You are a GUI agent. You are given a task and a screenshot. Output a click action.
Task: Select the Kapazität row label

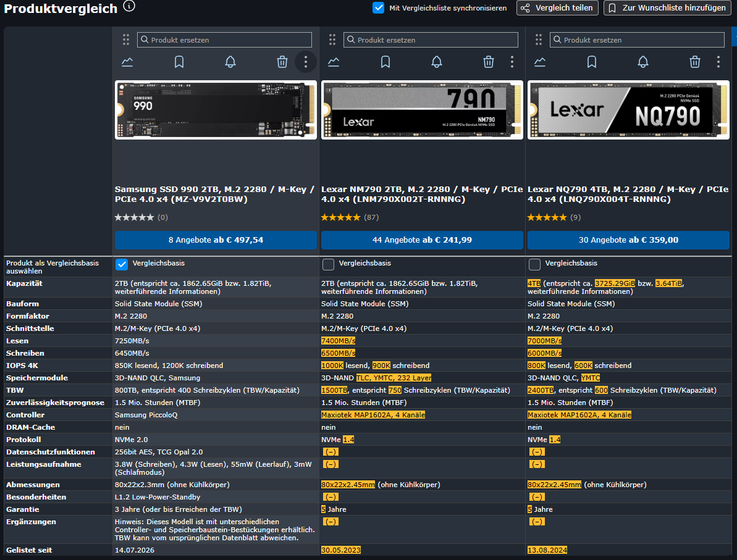(25, 284)
